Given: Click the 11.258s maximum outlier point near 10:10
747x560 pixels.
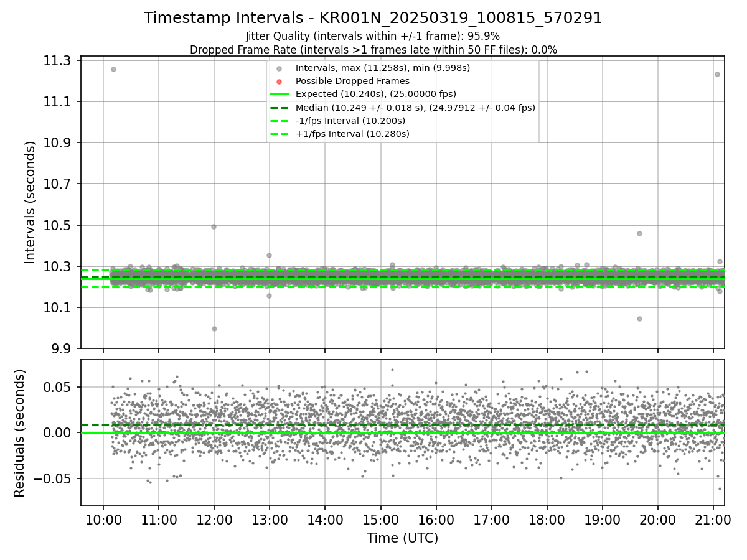Looking at the screenshot, I should click(113, 69).
